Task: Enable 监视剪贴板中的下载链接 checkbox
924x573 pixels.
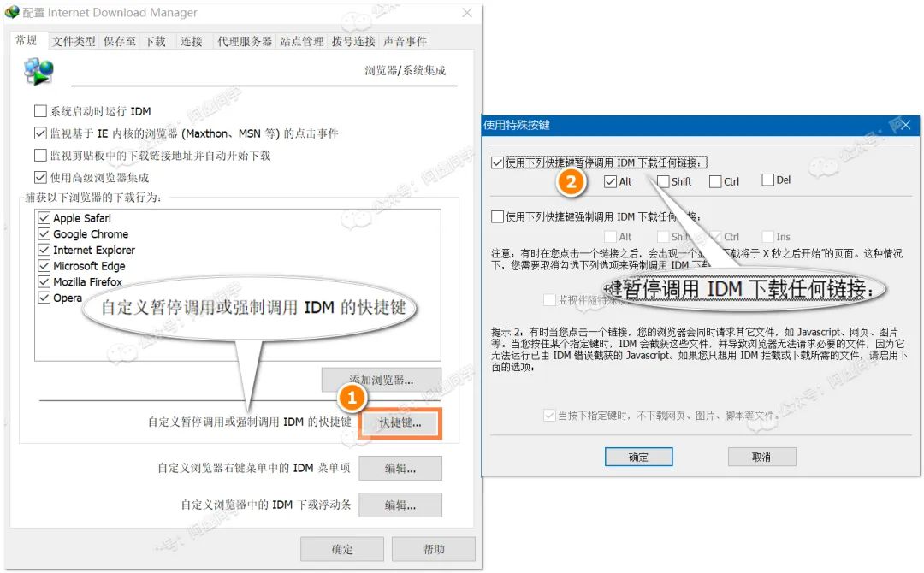Action: pyautogui.click(x=41, y=156)
